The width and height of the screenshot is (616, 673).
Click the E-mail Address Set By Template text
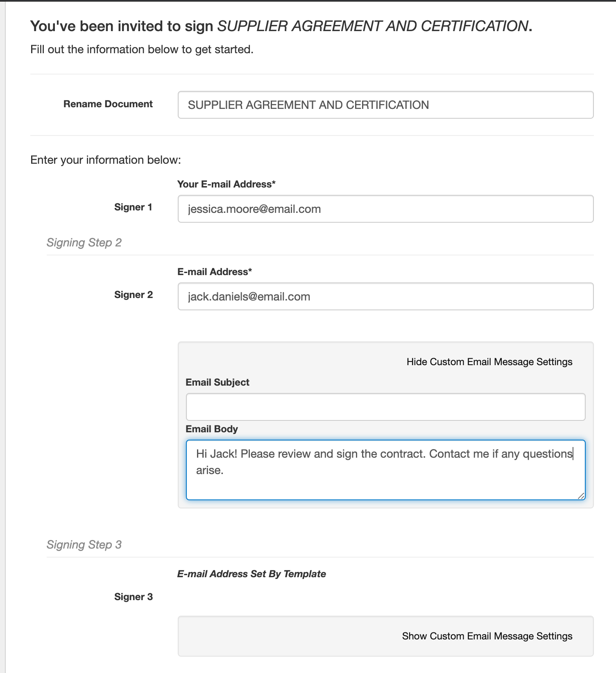[251, 574]
